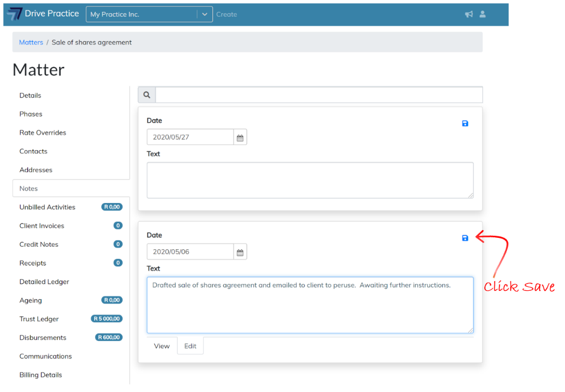The height and width of the screenshot is (392, 565).
Task: Open Client Invoices in the sidebar
Action: (42, 226)
